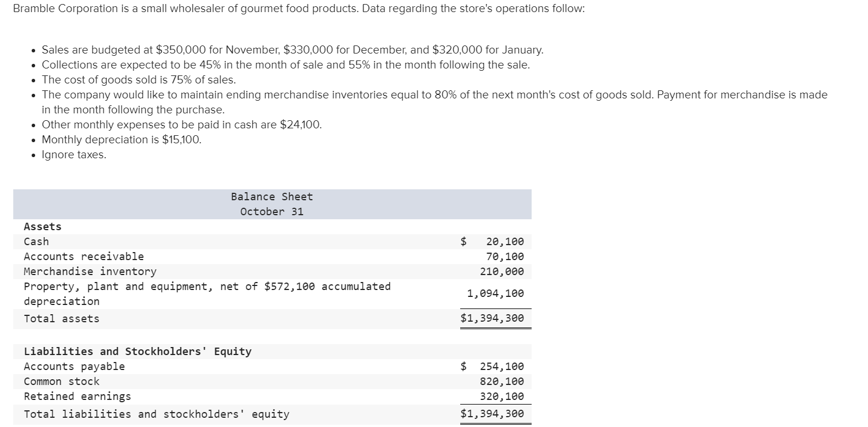
Task: Select the 'Other monthly expenses' bullet line
Action: click(x=182, y=124)
